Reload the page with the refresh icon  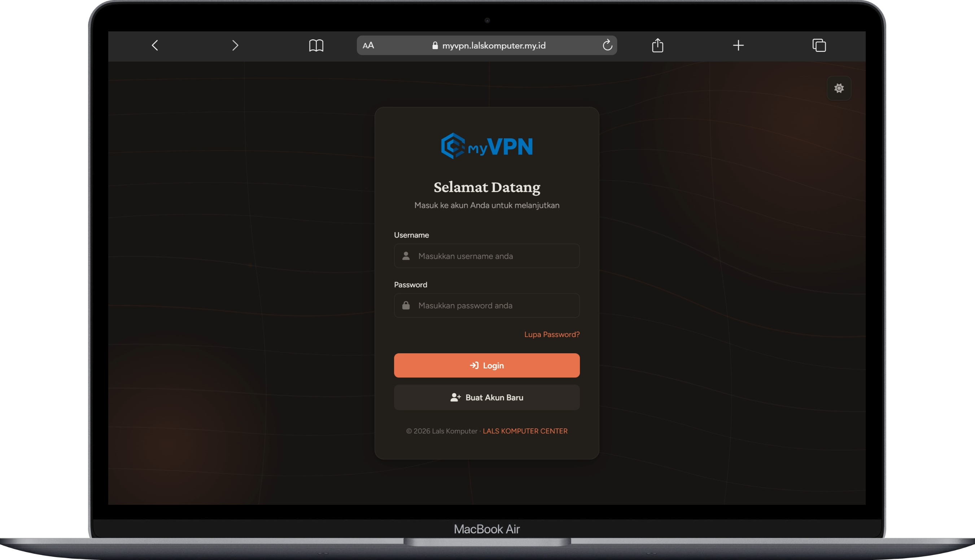(x=607, y=45)
